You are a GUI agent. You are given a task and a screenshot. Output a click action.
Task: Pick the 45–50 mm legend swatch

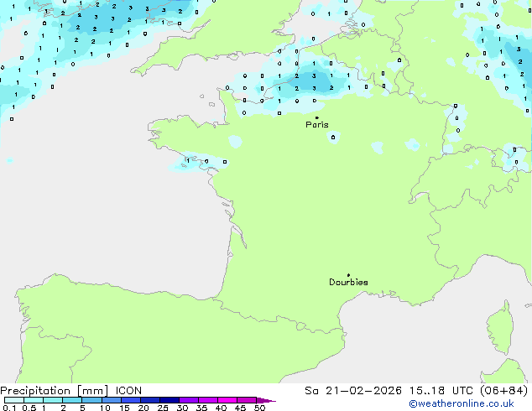[x=247, y=400]
